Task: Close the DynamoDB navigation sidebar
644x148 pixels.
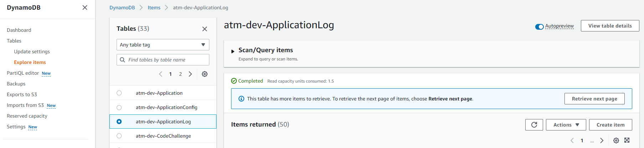Action: point(85,8)
